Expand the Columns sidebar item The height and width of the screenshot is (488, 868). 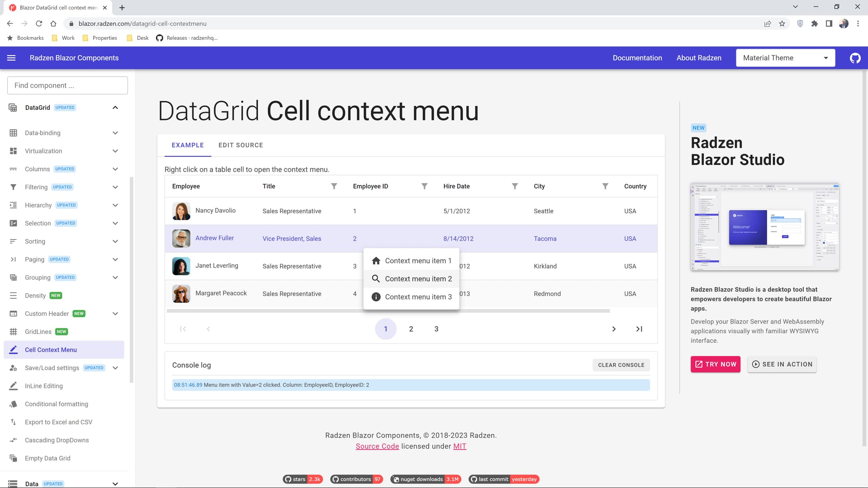pos(115,169)
